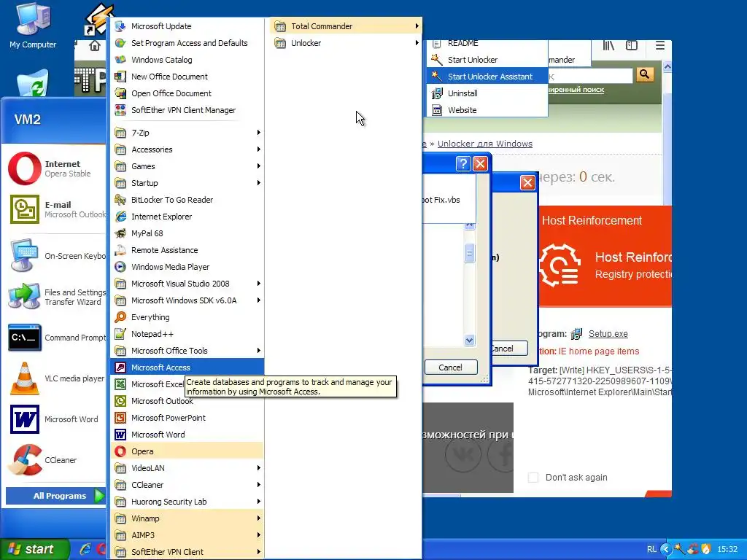
Task: Click the Start button
Action: pos(34,549)
